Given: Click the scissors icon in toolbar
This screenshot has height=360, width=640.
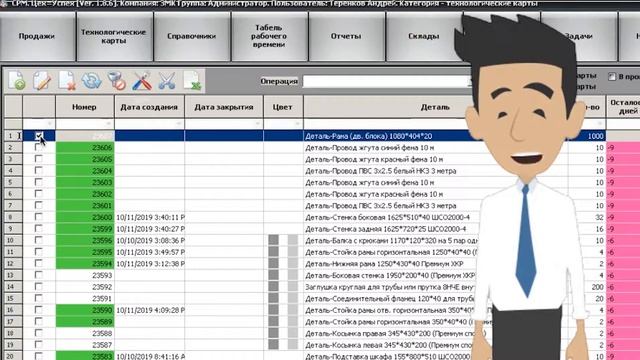Looking at the screenshot, I should click(167, 80).
